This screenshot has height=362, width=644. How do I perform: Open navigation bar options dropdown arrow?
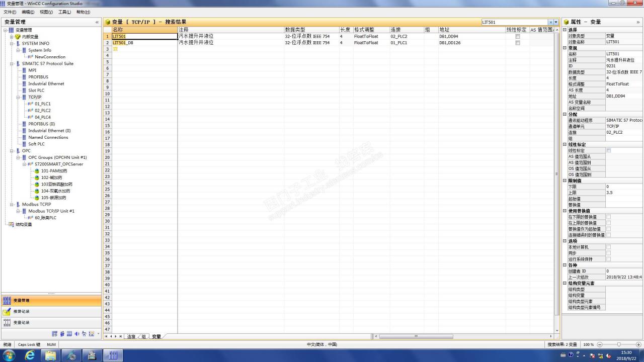98,334
